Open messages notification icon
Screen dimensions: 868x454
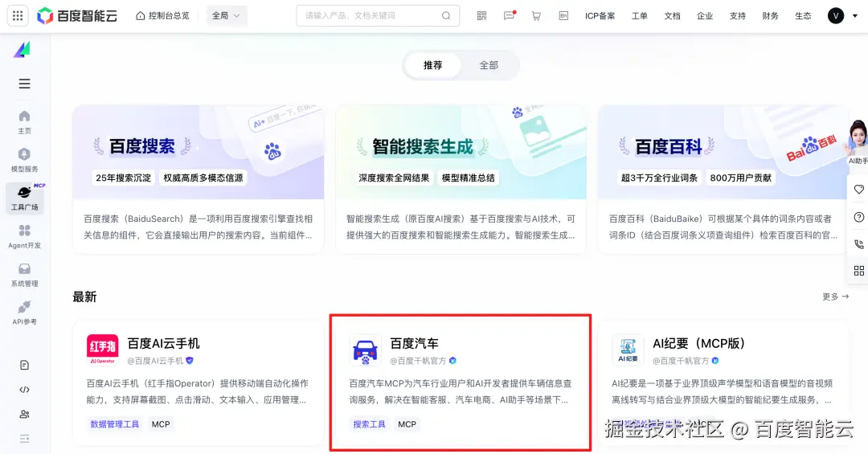[510, 16]
